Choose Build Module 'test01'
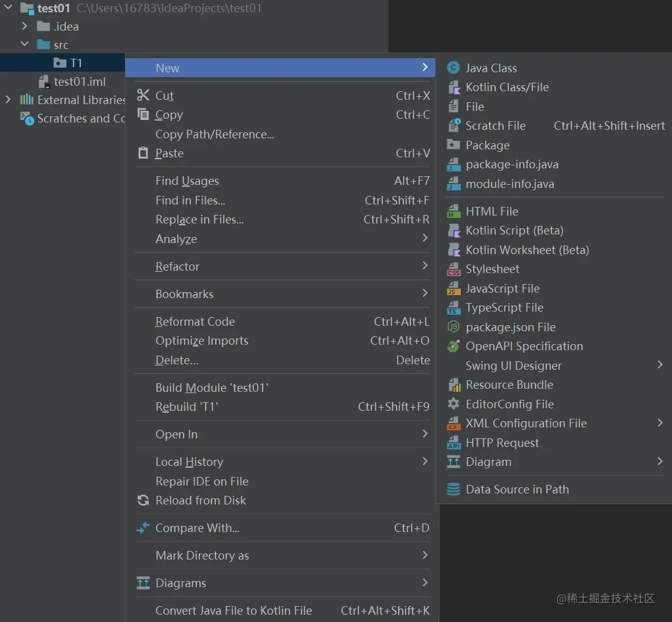 pyautogui.click(x=280, y=388)
